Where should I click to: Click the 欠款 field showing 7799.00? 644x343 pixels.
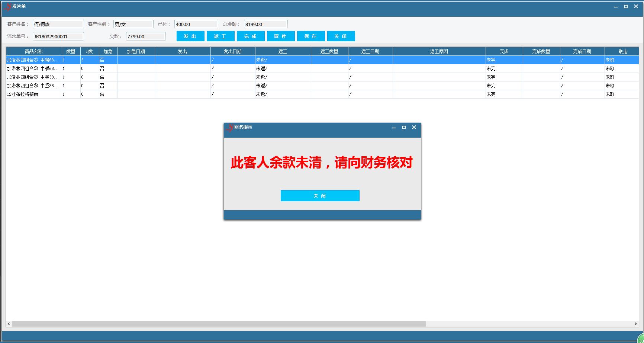coord(145,36)
